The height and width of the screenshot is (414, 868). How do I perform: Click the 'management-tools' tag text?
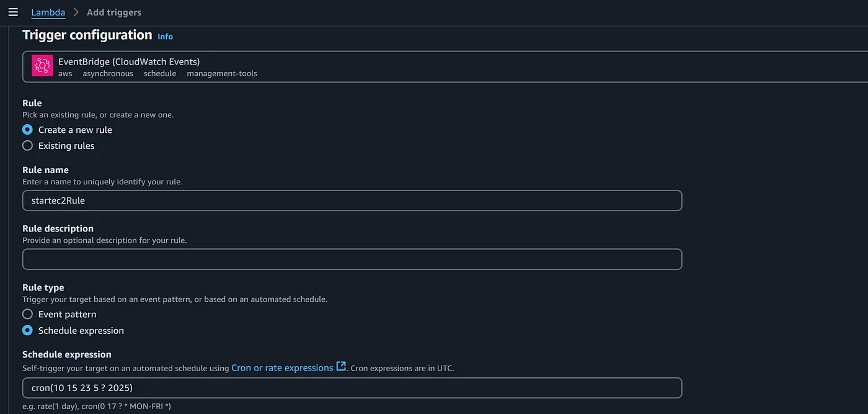pos(222,73)
